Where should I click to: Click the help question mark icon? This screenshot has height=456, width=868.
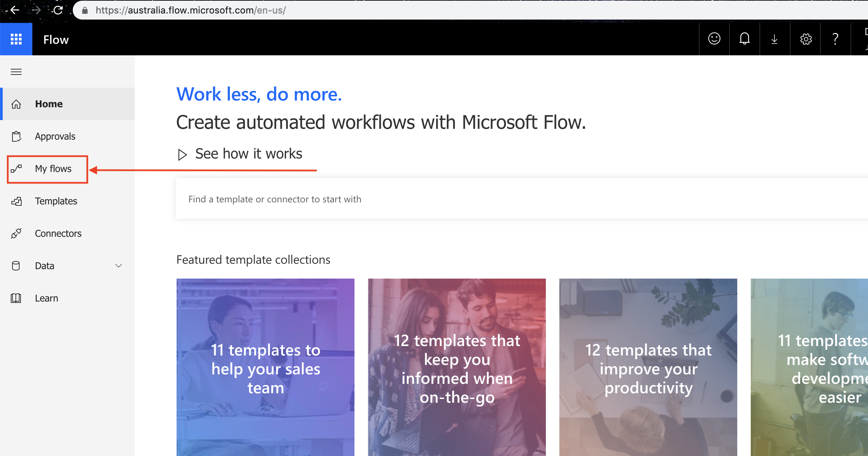pyautogui.click(x=835, y=39)
